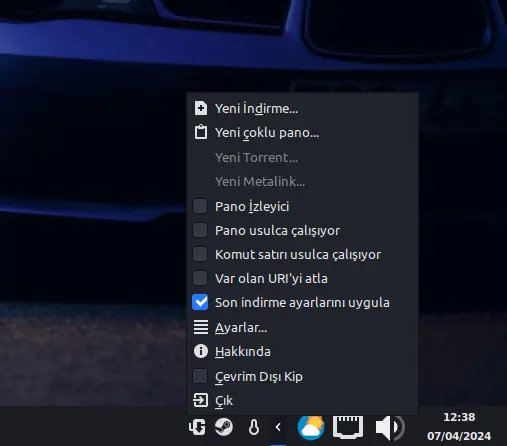Tick 'Pano usulca çalışıyor' checkbox

pos(200,230)
